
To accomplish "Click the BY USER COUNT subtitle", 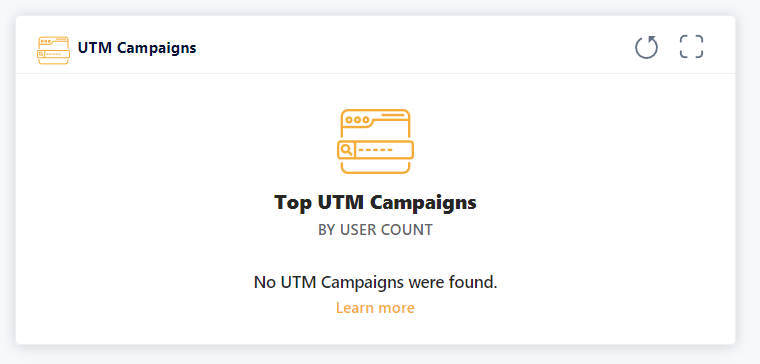I will (x=375, y=230).
